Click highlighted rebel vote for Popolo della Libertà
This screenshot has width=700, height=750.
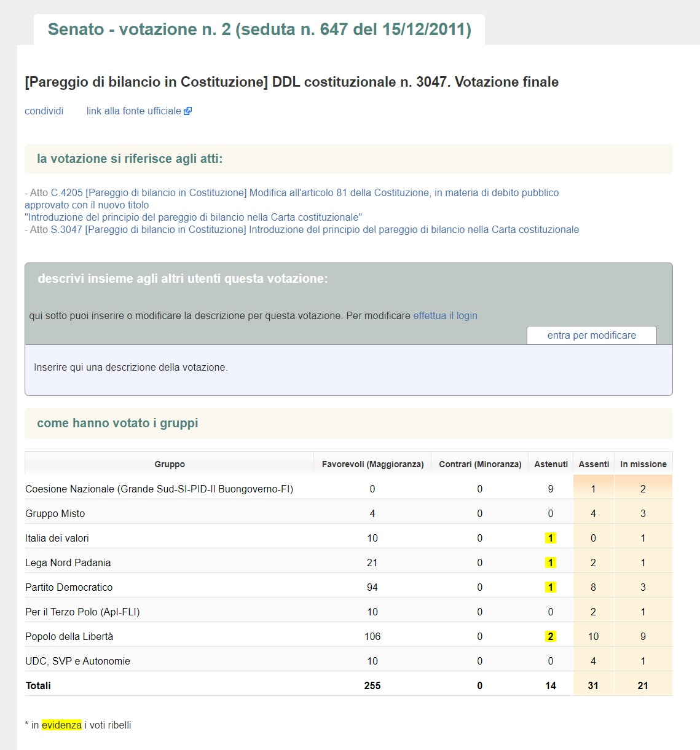pos(551,636)
